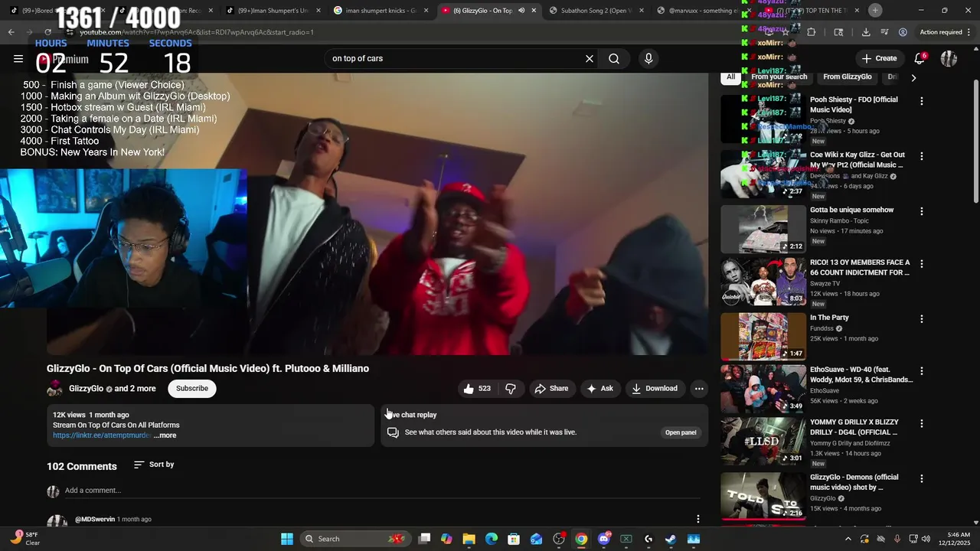Open options for RICO 13 OY MEMBERS video
The height and width of the screenshot is (551, 980).
(x=922, y=264)
